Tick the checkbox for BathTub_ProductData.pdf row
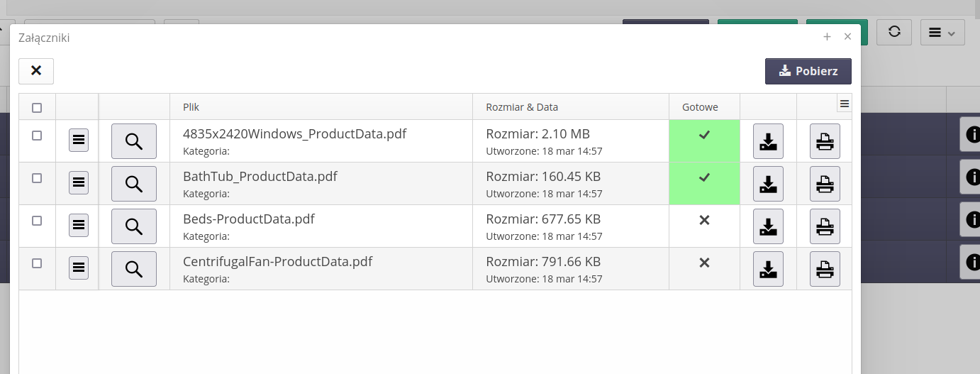 (x=37, y=178)
